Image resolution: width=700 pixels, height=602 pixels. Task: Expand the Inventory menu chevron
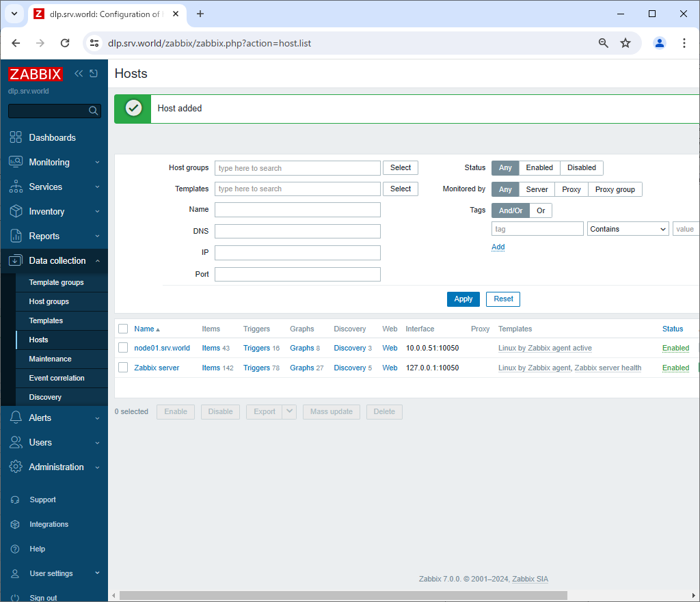tap(97, 211)
